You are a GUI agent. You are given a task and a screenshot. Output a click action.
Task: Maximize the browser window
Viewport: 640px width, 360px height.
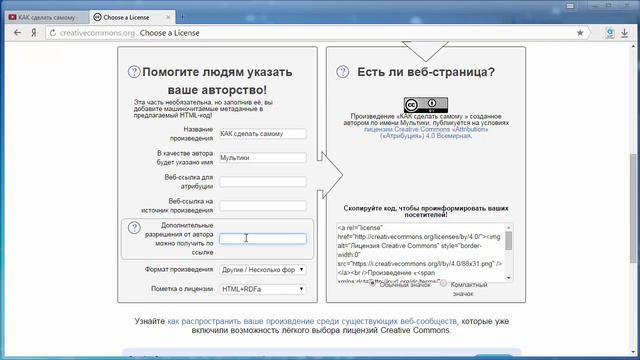(x=609, y=5)
